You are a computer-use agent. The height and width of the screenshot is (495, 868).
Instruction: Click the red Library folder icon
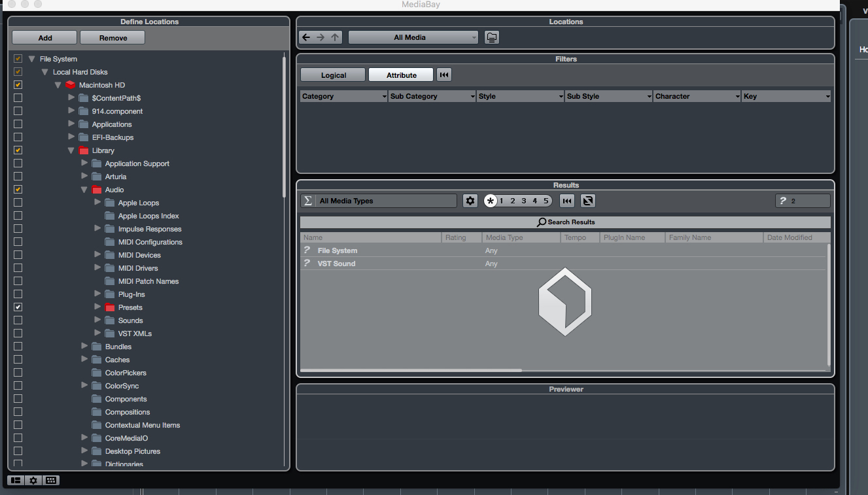click(x=84, y=150)
